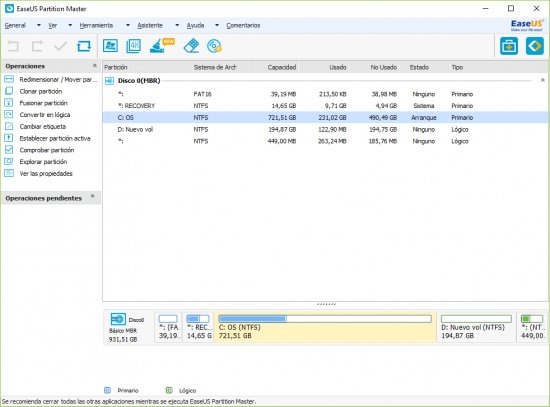Screen dimensions: 550x407
Task: Click the FA 39,19 block in disk map
Action: click(x=168, y=327)
